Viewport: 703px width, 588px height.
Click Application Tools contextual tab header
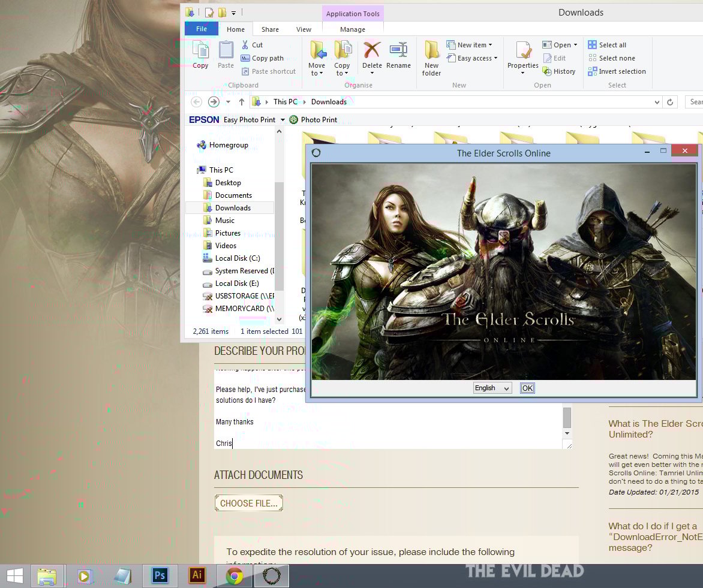353,14
